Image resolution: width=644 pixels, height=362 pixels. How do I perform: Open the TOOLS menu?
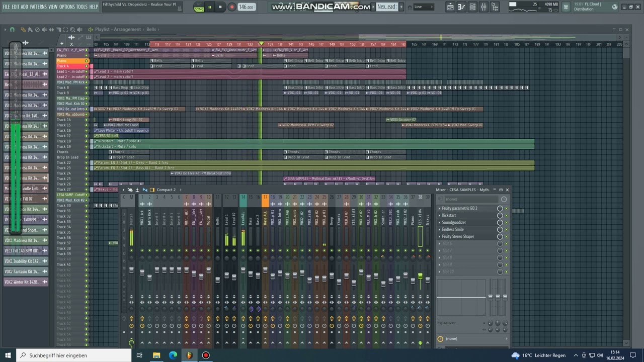tap(82, 7)
